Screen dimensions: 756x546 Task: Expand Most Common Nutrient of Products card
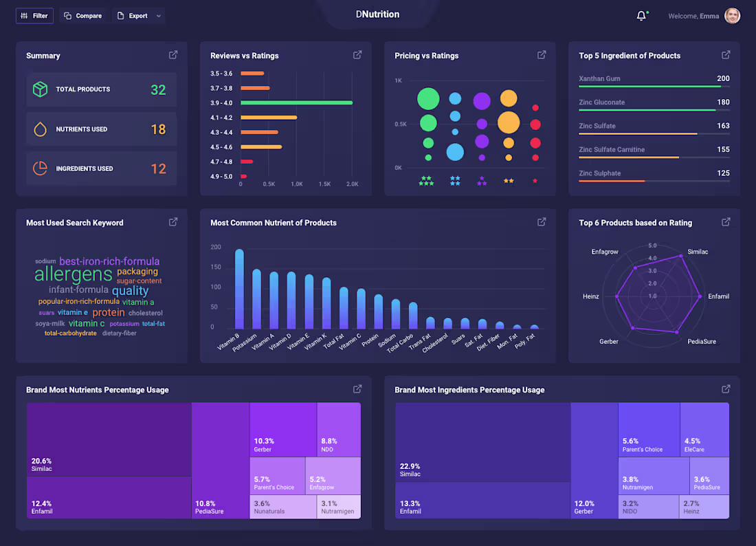click(542, 222)
